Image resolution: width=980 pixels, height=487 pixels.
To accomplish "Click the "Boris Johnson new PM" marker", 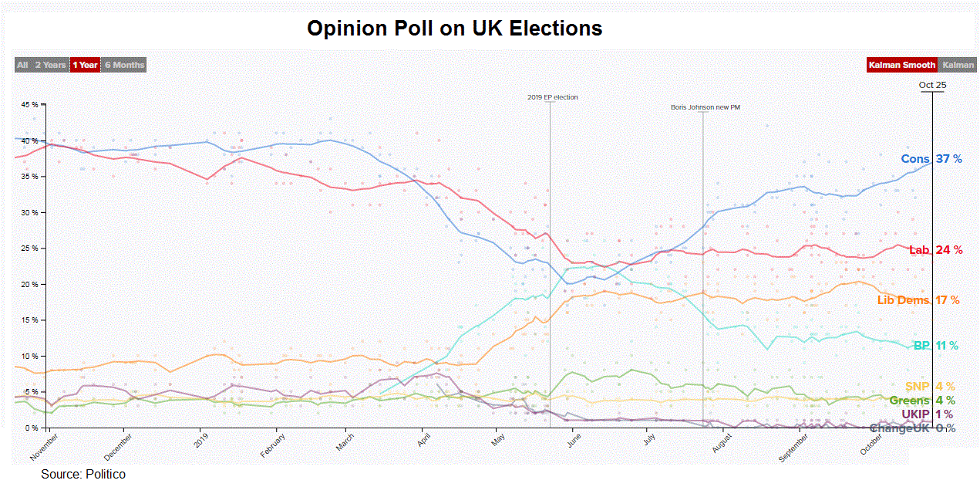I will click(705, 108).
